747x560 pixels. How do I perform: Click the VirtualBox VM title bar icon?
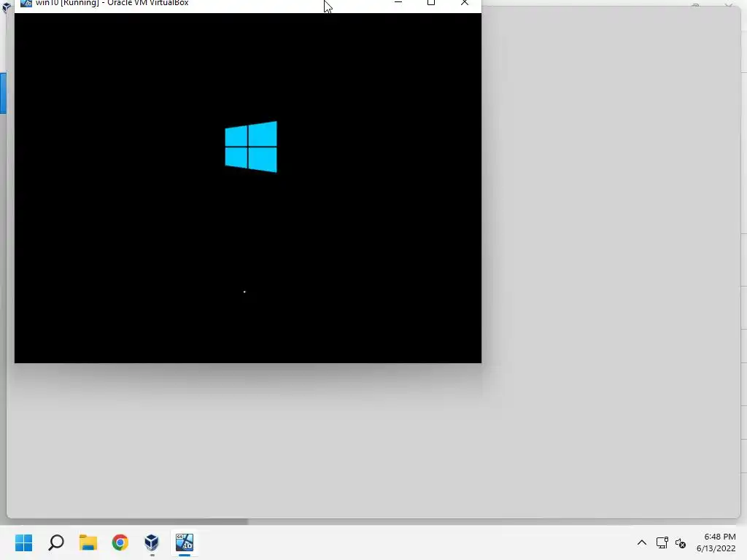pos(26,4)
